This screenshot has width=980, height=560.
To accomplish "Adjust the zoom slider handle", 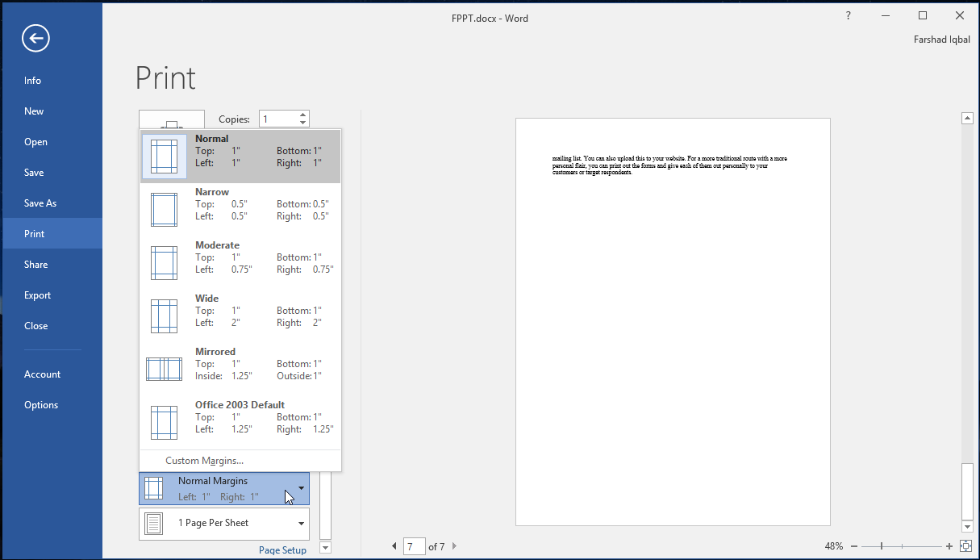I will (882, 546).
